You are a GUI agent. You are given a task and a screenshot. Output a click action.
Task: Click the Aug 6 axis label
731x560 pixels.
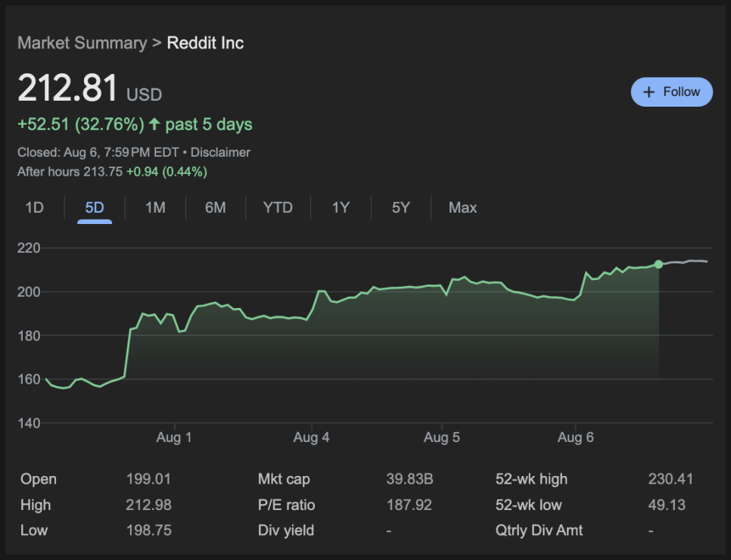click(x=576, y=437)
